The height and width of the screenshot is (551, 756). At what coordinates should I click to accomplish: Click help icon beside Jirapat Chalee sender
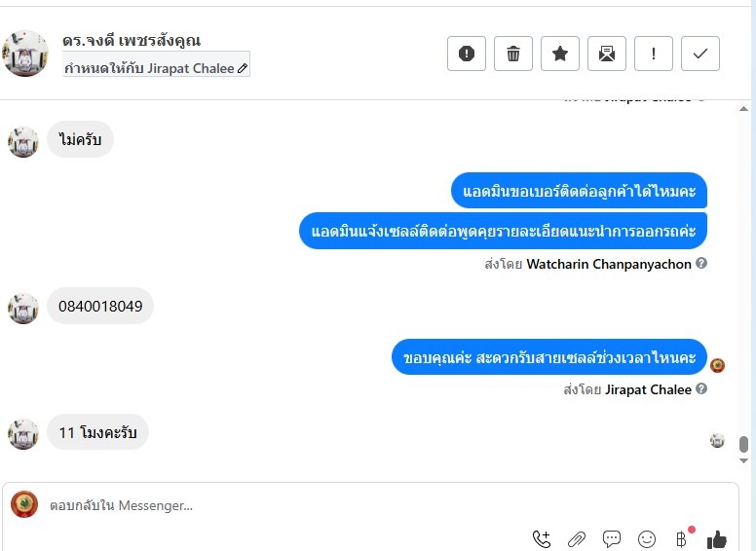pyautogui.click(x=701, y=388)
